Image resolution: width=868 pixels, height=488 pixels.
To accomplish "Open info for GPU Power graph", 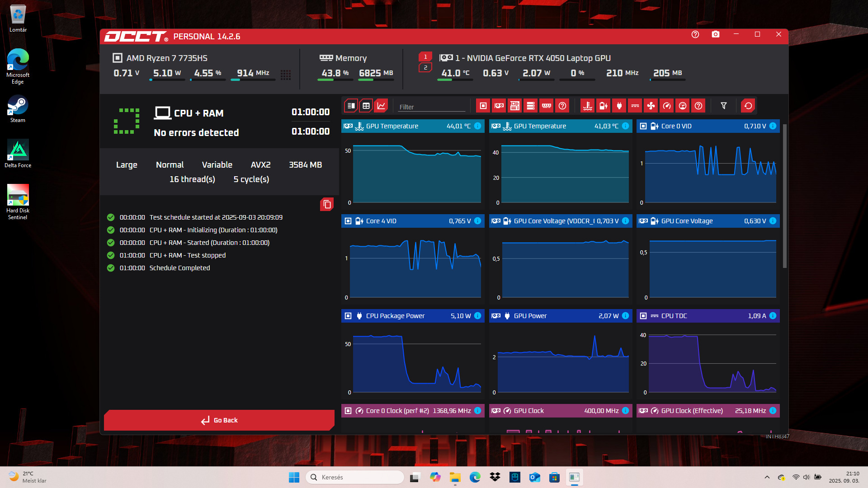I will click(x=625, y=316).
